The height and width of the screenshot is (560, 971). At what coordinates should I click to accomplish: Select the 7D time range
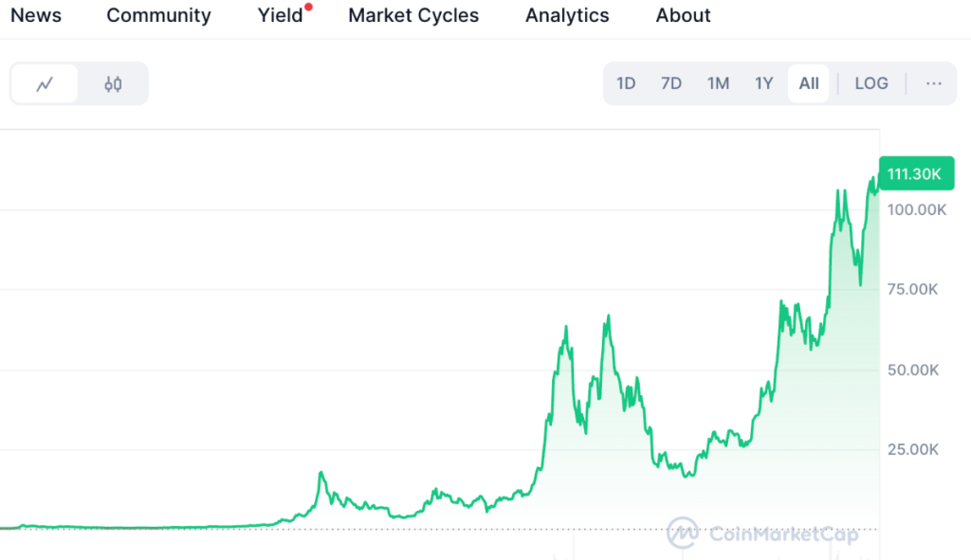click(671, 83)
